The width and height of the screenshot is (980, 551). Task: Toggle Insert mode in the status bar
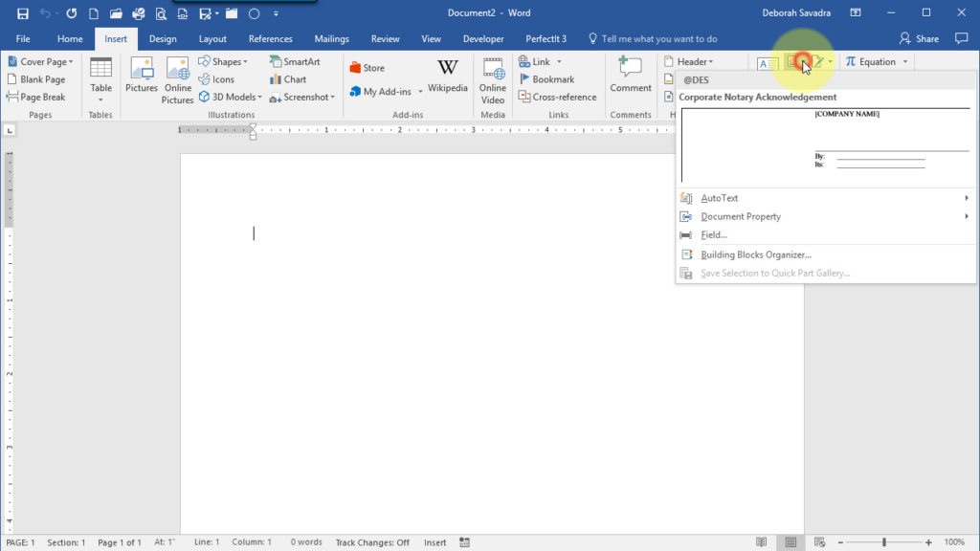point(434,541)
